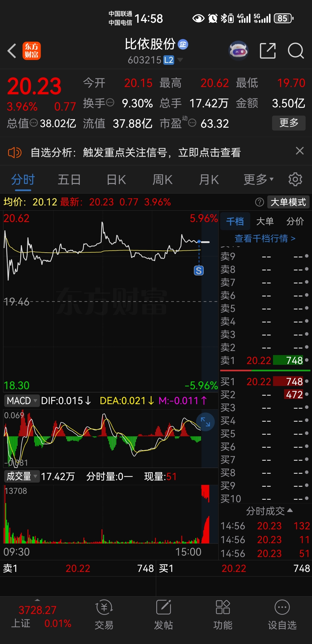
Task: Switch to the 五日 tab
Action: [69, 180]
